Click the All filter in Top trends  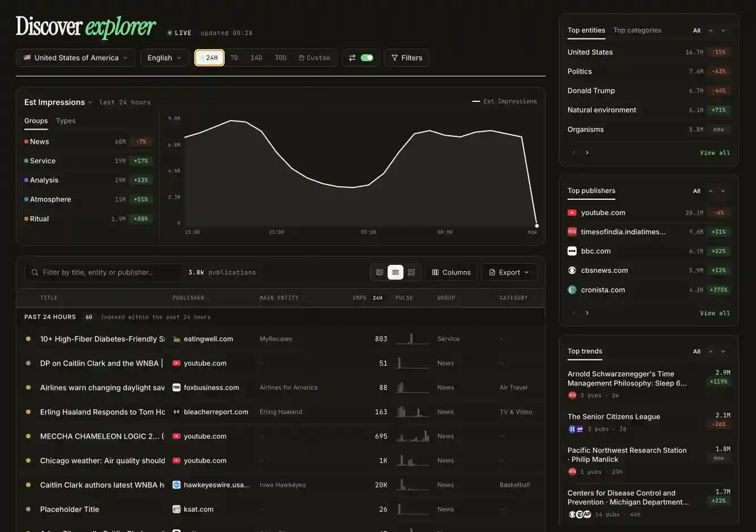pyautogui.click(x=697, y=351)
